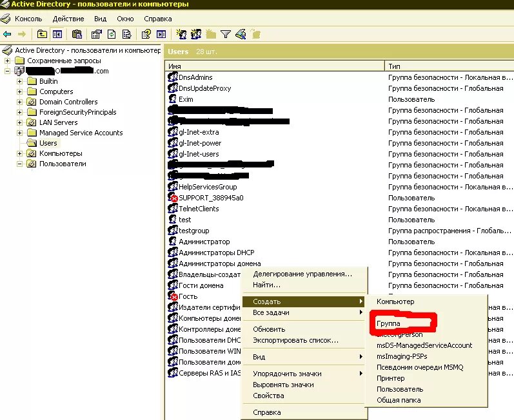Click the HelpServicesGroup group icon
This screenshot has width=514, height=420.
173,187
